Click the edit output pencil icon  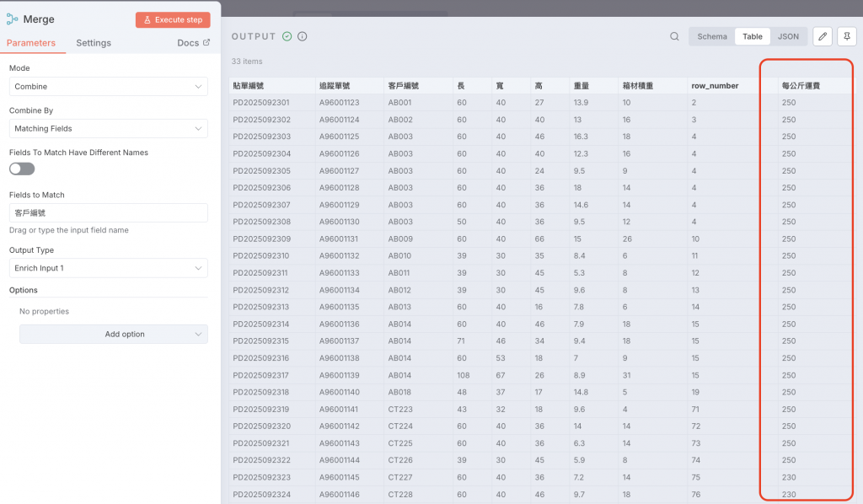(x=823, y=36)
